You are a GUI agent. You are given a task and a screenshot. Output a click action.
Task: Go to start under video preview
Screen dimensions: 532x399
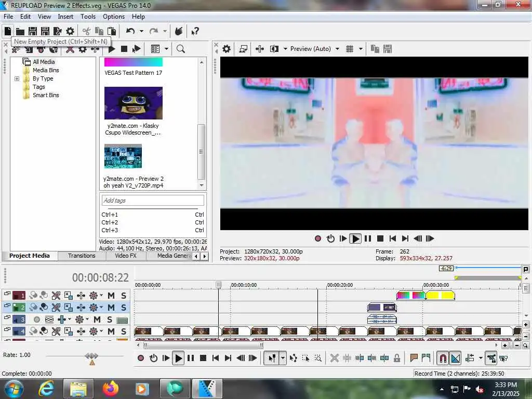(393, 238)
